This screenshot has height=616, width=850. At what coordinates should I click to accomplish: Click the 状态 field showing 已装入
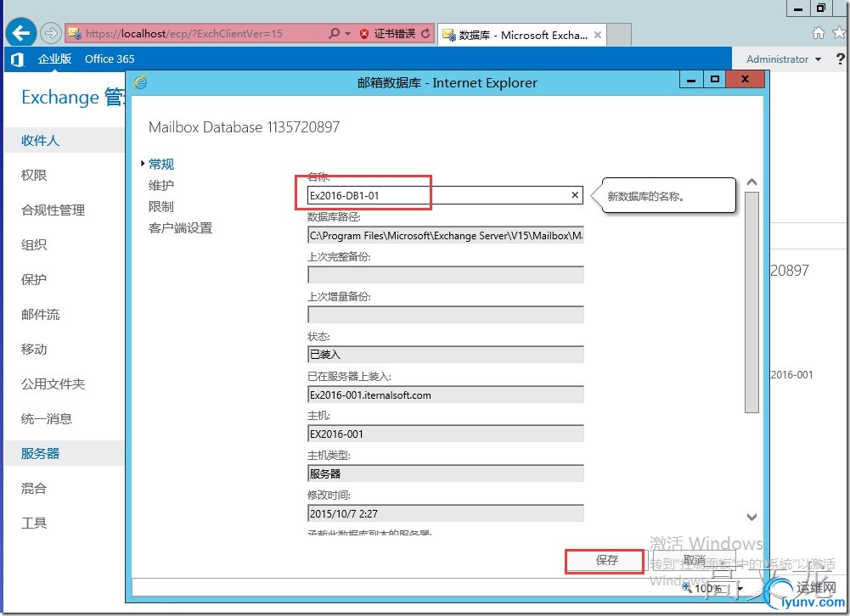(x=446, y=355)
